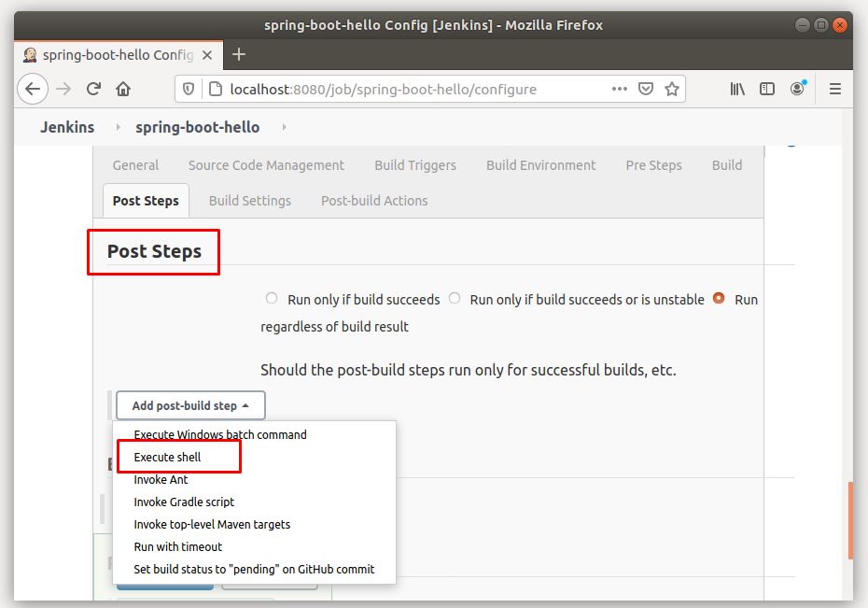Select Run regardless of build result
The height and width of the screenshot is (608, 868).
coord(719,298)
